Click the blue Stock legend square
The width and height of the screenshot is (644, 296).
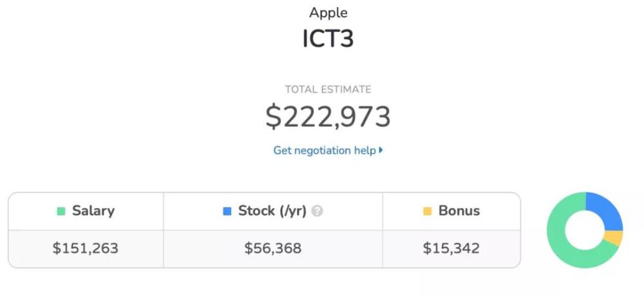tap(227, 211)
